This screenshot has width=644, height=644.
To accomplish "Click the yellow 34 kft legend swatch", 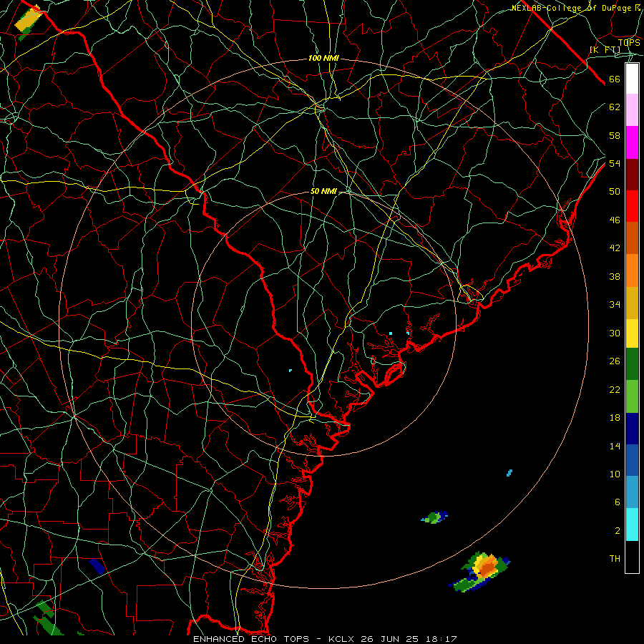I will tap(632, 333).
